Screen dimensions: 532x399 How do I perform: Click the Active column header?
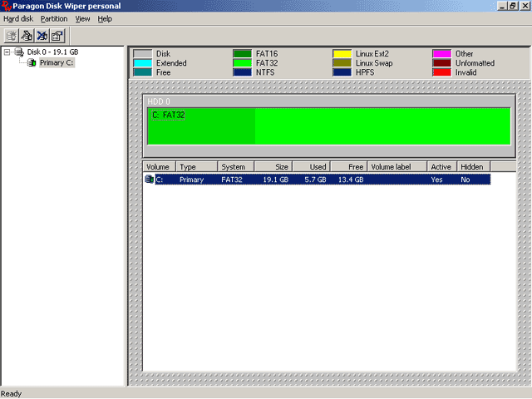(x=441, y=167)
